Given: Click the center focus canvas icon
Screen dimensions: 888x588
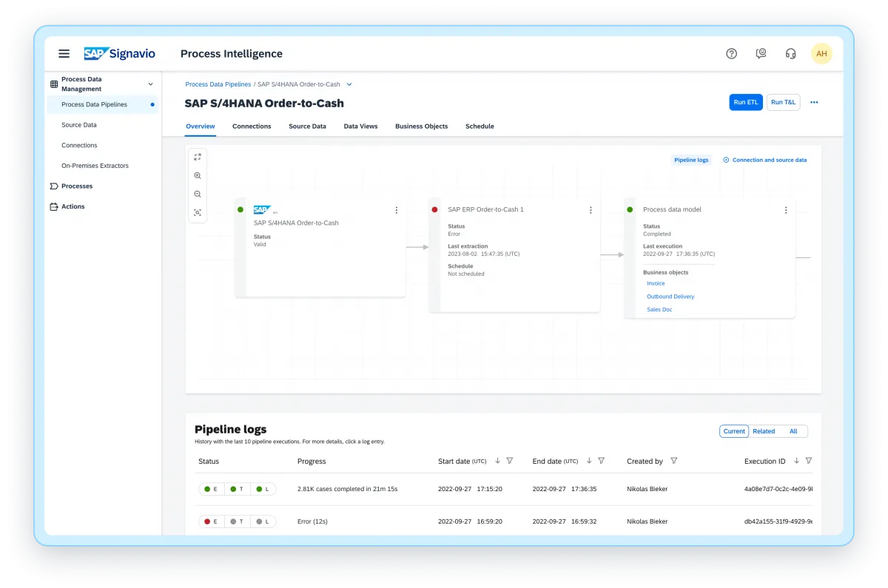Looking at the screenshot, I should coord(198,213).
